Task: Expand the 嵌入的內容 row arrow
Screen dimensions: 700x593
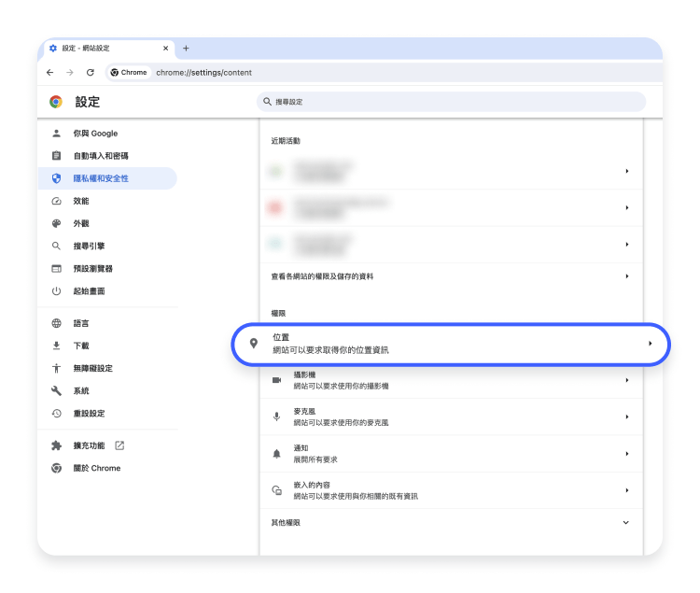Action: click(627, 490)
